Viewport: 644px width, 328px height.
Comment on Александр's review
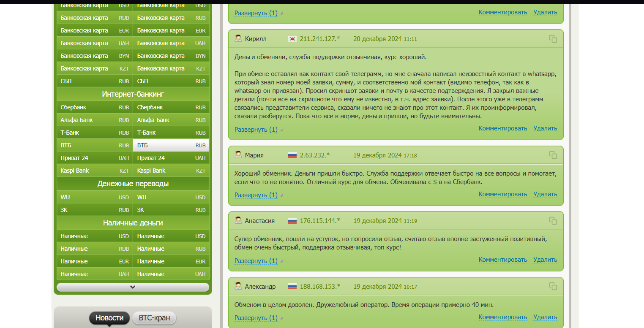503,317
